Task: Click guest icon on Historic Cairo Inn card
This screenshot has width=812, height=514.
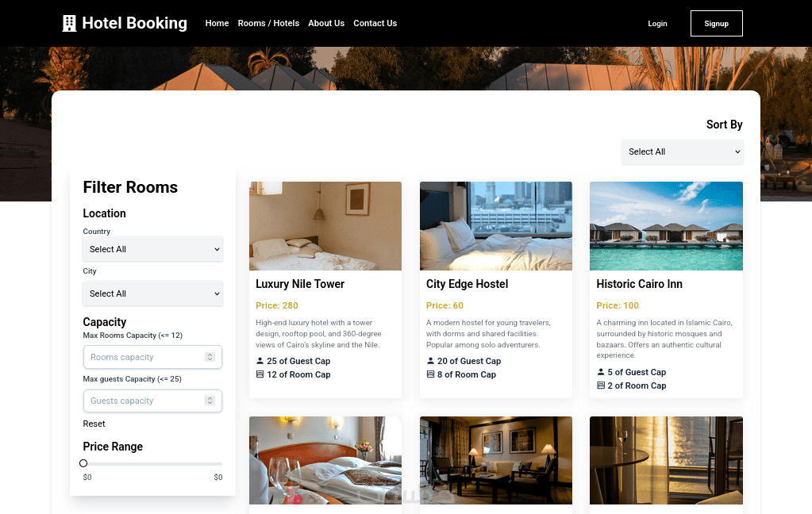Action: (601, 372)
